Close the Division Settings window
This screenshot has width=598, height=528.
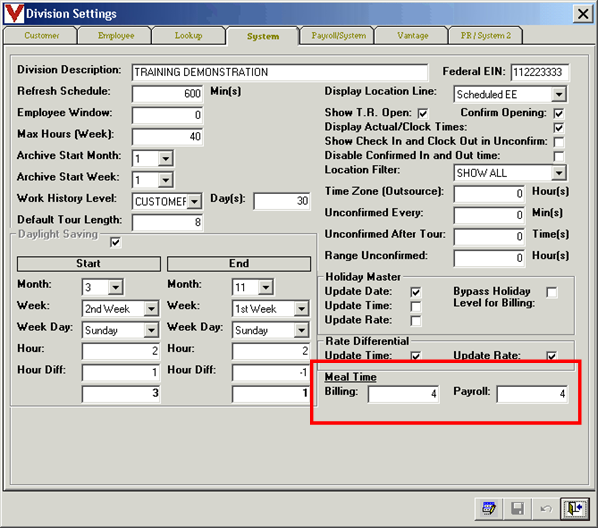pos(583,14)
